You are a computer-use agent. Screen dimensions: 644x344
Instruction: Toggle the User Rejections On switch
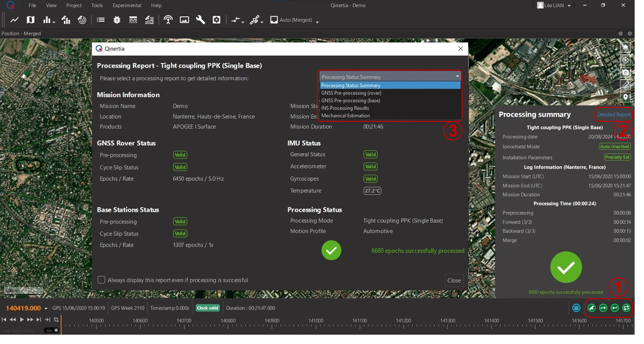pos(51,330)
